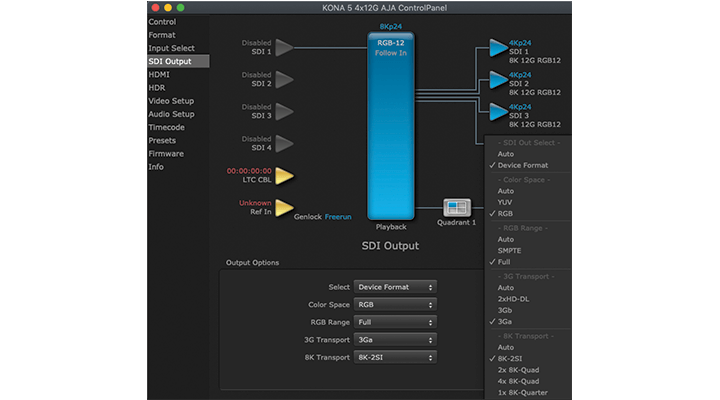Screen dimensions: 720x400
Task: Click the blue Playback frame buffer block
Action: pyautogui.click(x=391, y=125)
